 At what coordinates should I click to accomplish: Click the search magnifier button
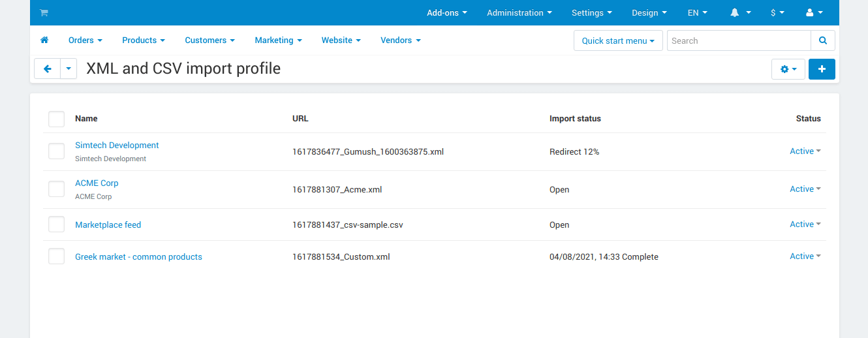823,40
